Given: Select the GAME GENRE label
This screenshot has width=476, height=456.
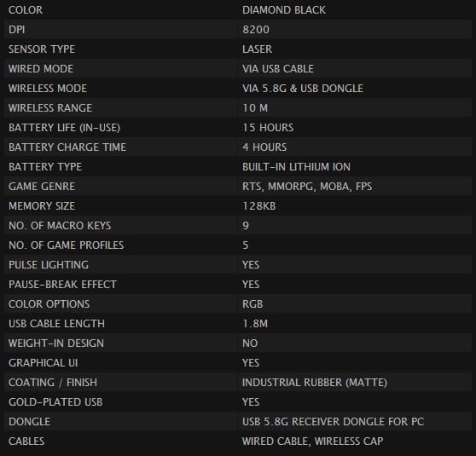Looking at the screenshot, I should click(x=42, y=187).
